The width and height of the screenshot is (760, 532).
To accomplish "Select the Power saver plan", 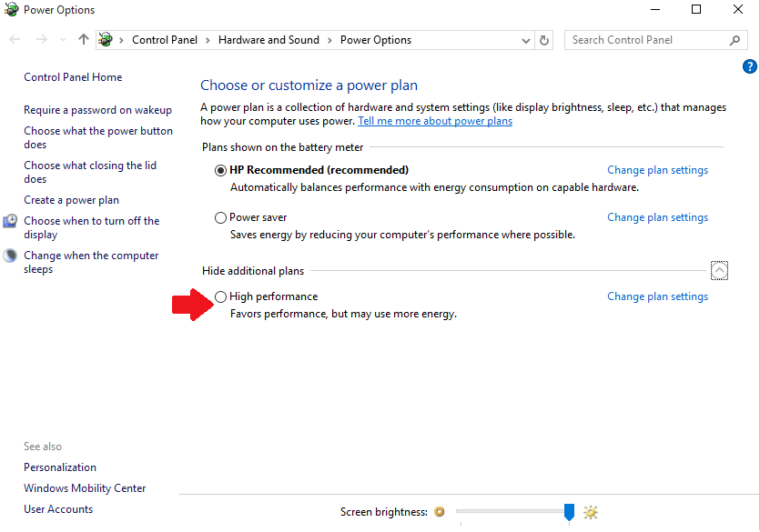I will (x=220, y=218).
